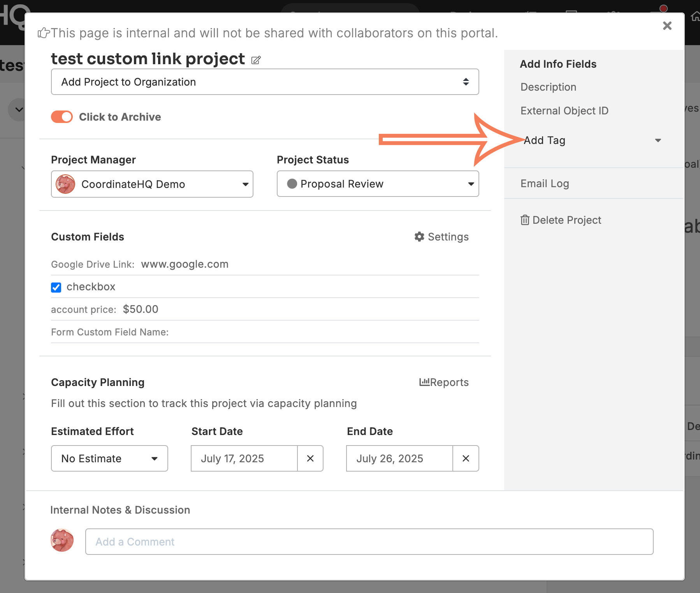
Task: Click the Form Custom Field Name row
Action: click(x=265, y=332)
